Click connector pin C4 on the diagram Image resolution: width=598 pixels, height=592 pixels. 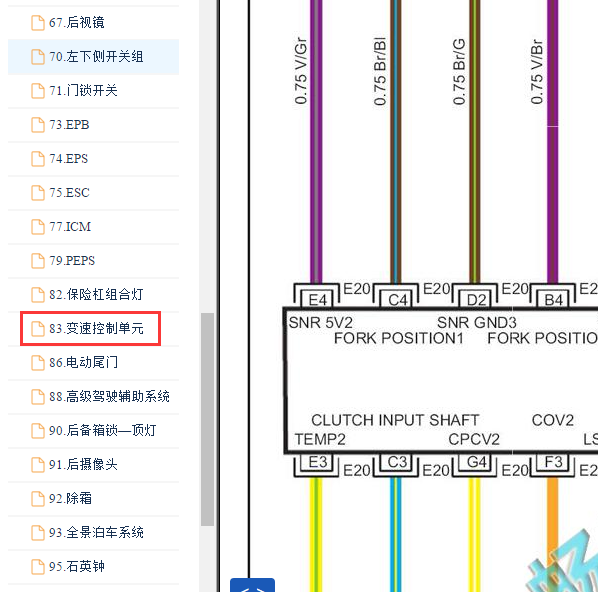(x=397, y=300)
